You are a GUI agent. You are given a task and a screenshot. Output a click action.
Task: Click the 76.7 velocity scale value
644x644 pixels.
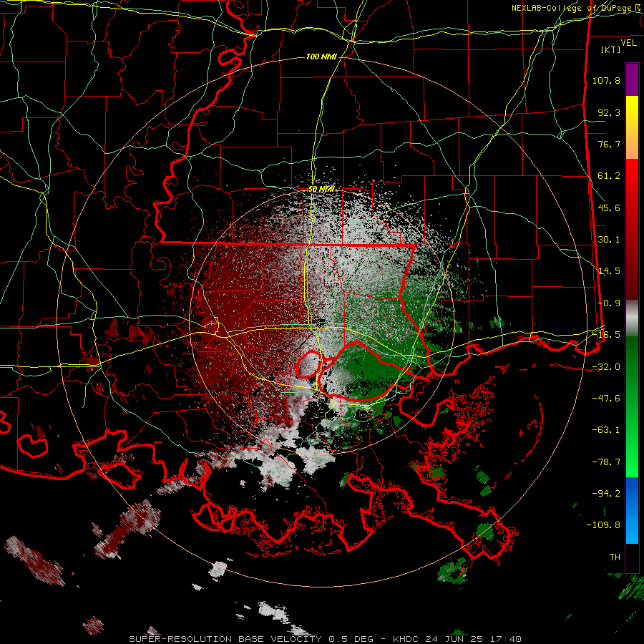(609, 144)
